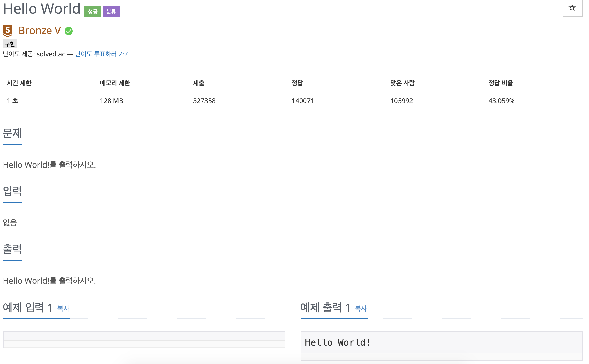589x364 pixels.
Task: Open the 난이도 투표하러 가기 link
Action: [x=102, y=54]
